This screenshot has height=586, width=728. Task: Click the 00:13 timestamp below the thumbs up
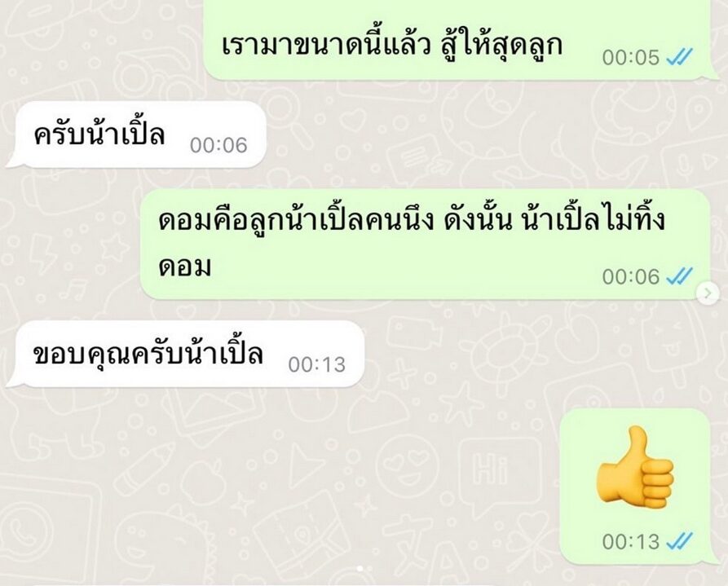(630, 541)
